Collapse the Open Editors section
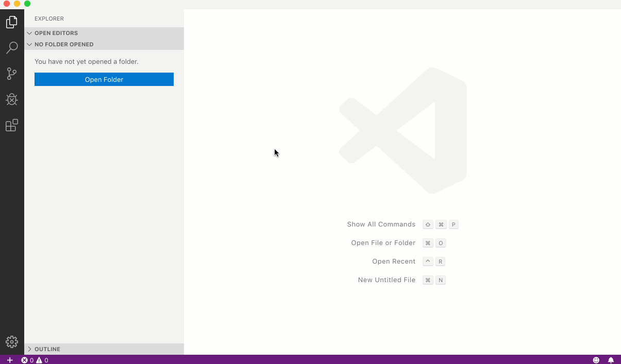The width and height of the screenshot is (621, 364). tap(104, 33)
